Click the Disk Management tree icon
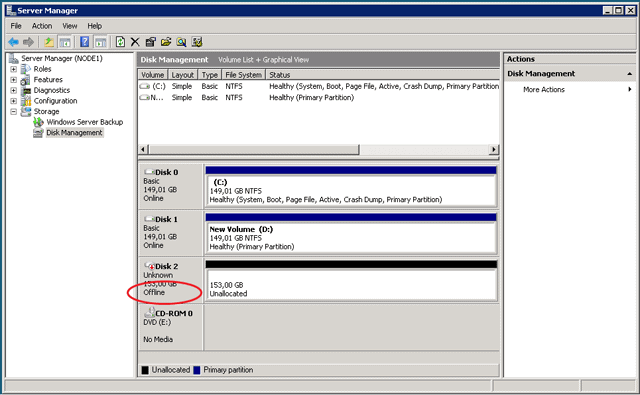The width and height of the screenshot is (640, 395). (x=38, y=133)
